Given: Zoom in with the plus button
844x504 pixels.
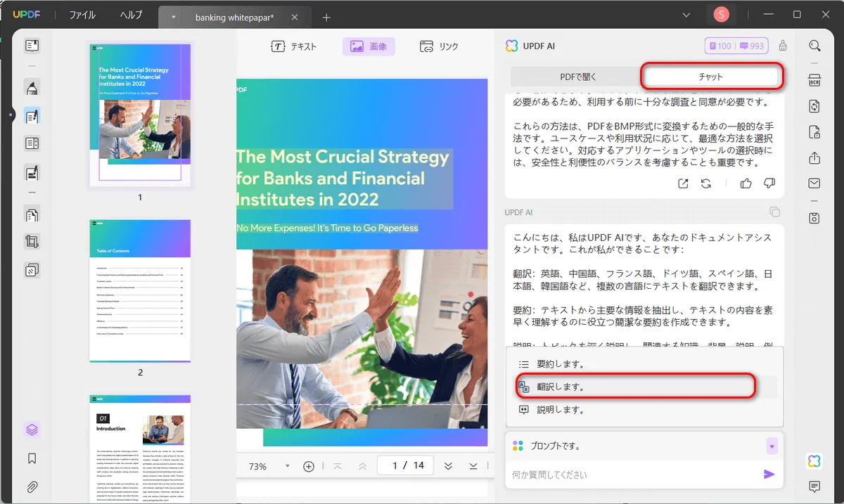Looking at the screenshot, I should tap(309, 466).
